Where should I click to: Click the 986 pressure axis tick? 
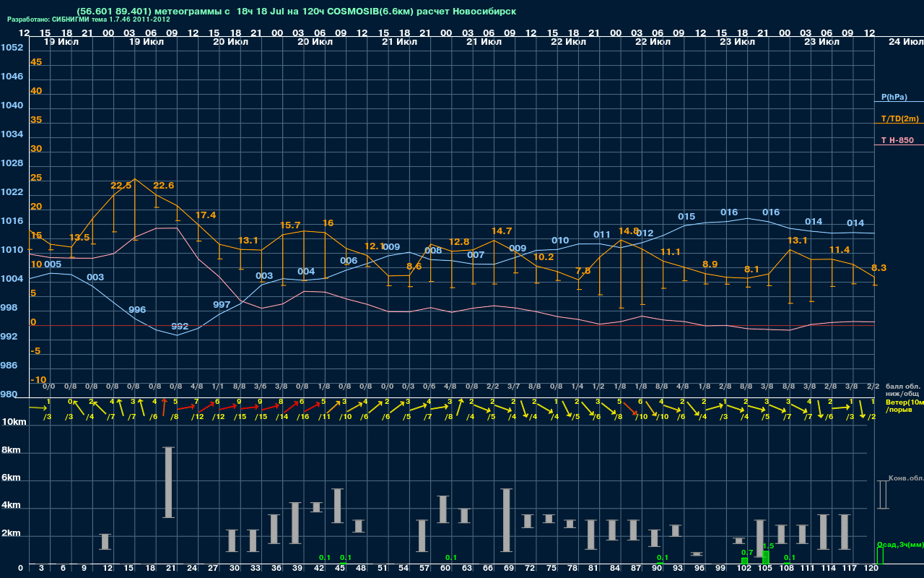pyautogui.click(x=9, y=366)
